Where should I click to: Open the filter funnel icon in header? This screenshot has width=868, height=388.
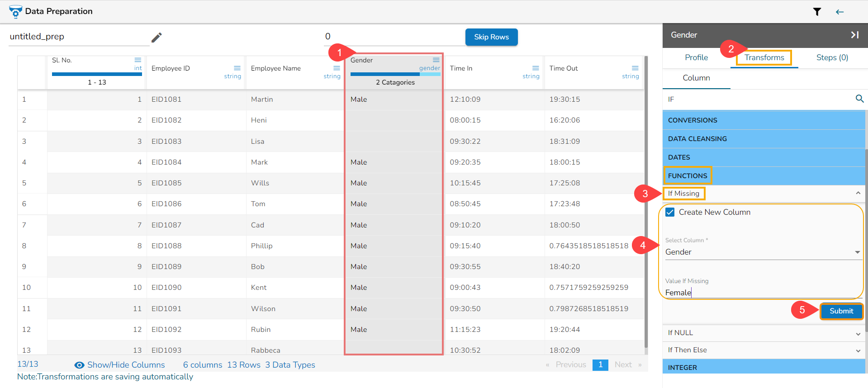pos(817,12)
